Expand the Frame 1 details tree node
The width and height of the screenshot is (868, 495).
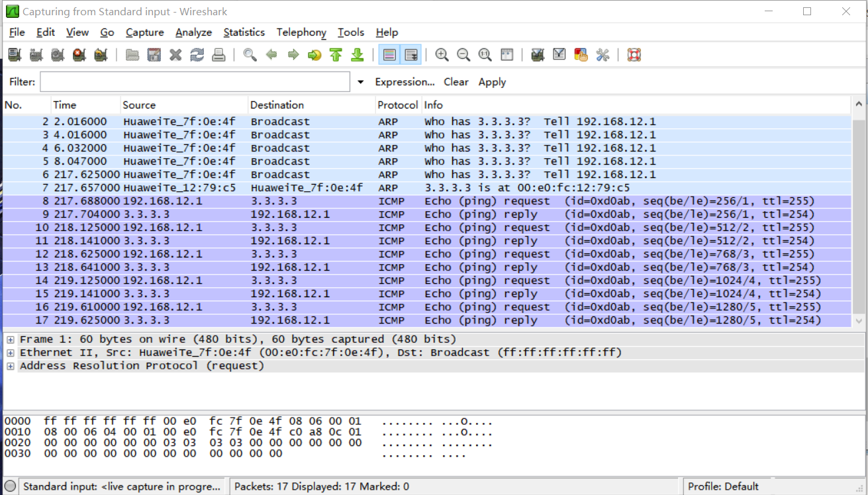[x=11, y=339]
